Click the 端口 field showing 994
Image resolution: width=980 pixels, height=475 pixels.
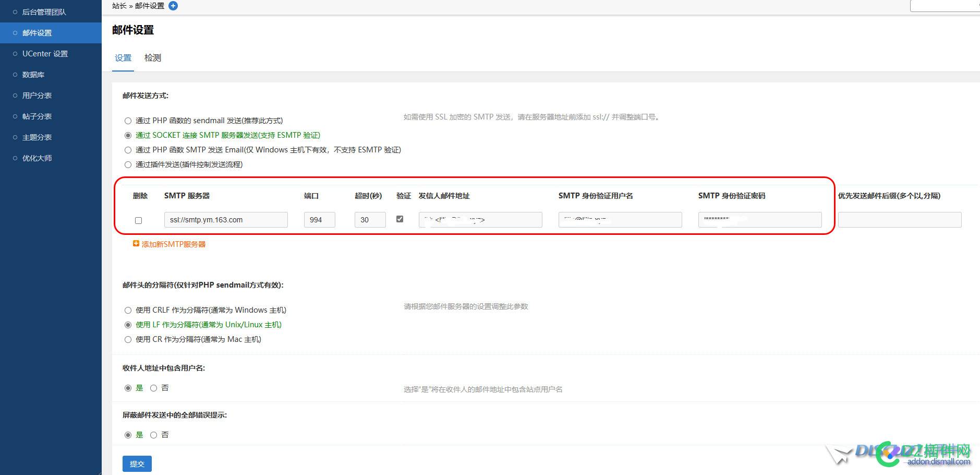coord(319,220)
